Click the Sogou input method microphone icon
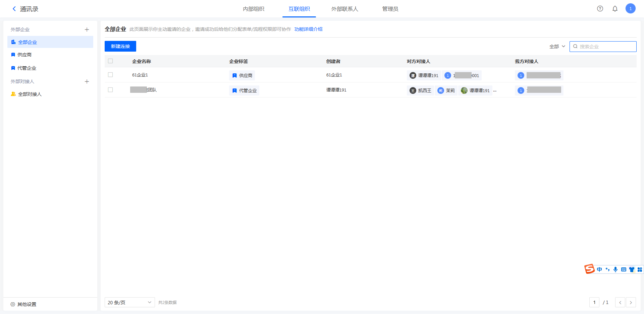Screen dimensions: 644x314 coord(615,269)
